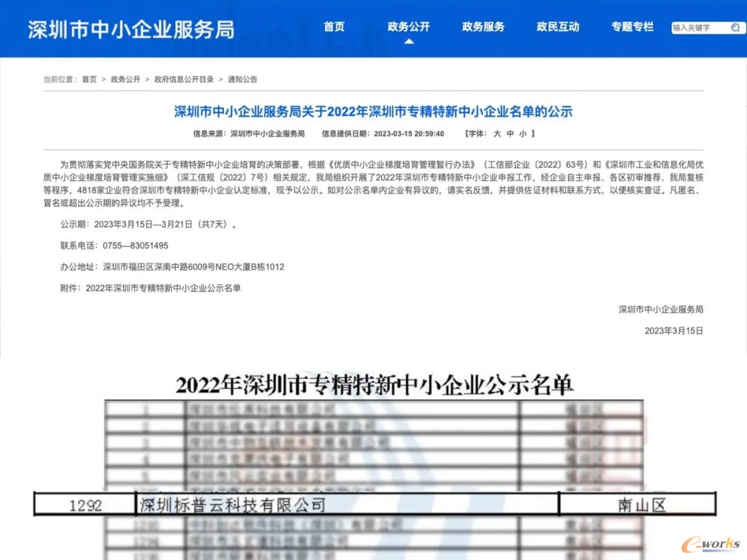747x560 pixels.
Task: Click the cell 深圳标普云科技有限公司
Action: click(x=347, y=504)
